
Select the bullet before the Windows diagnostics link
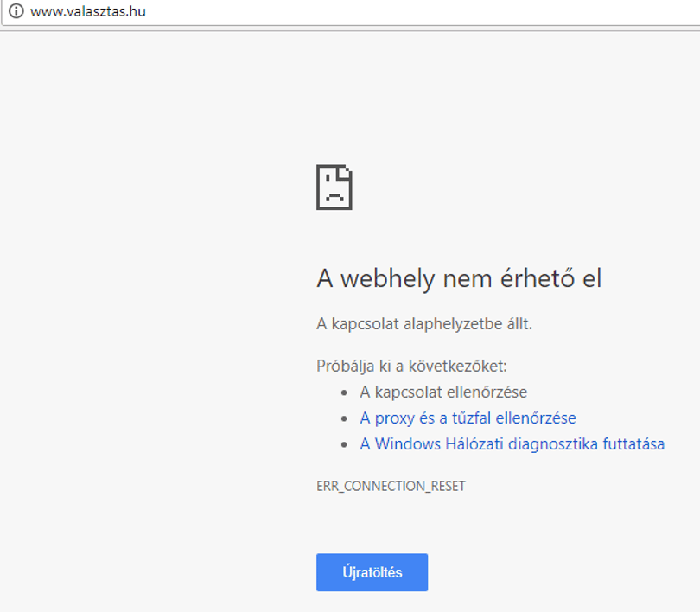tap(344, 444)
